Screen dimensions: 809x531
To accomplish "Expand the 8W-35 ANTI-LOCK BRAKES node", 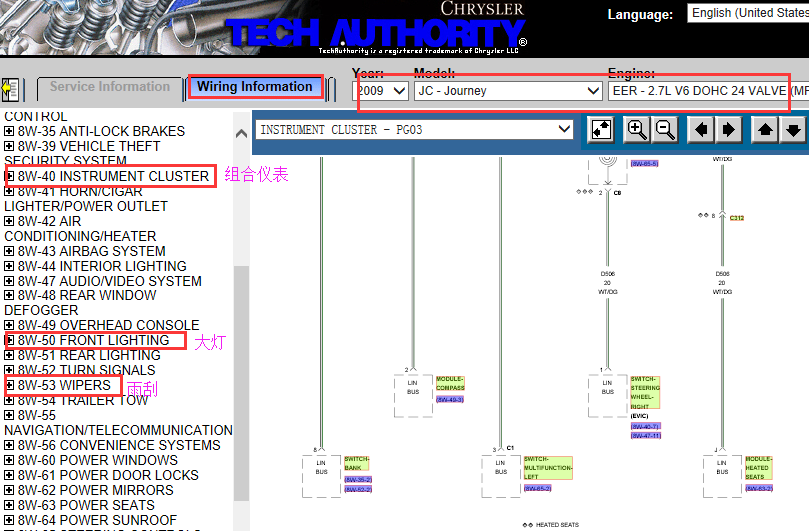I will pyautogui.click(x=9, y=131).
